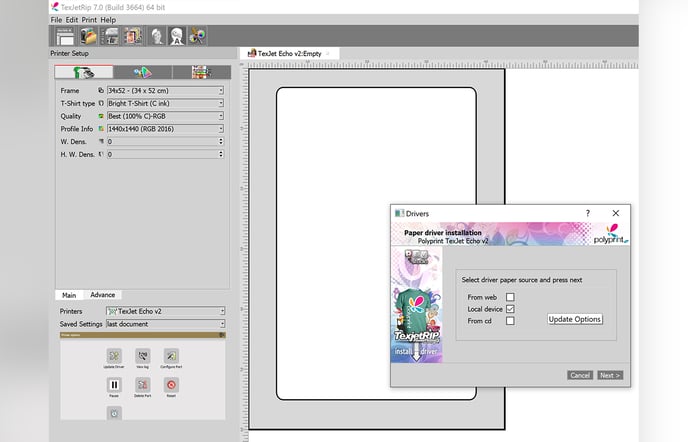The width and height of the screenshot is (688, 442).
Task: Uncheck the Local device checkbox
Action: (x=510, y=309)
